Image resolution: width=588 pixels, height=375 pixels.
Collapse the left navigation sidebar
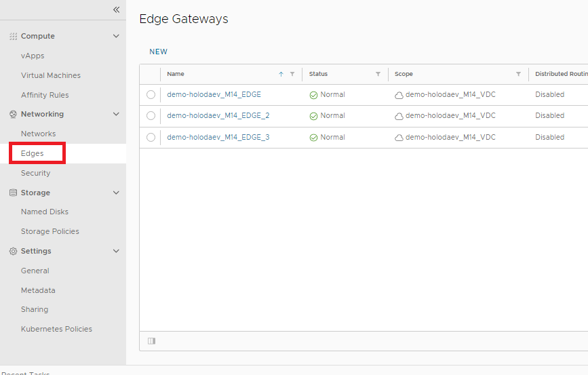point(116,9)
